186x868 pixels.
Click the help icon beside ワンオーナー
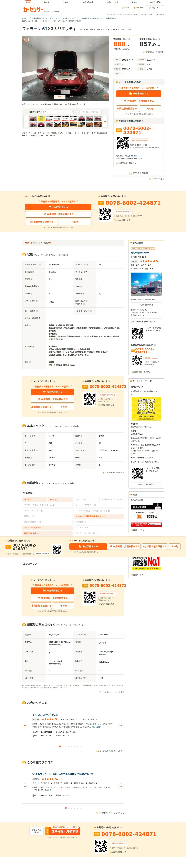(x=87, y=264)
